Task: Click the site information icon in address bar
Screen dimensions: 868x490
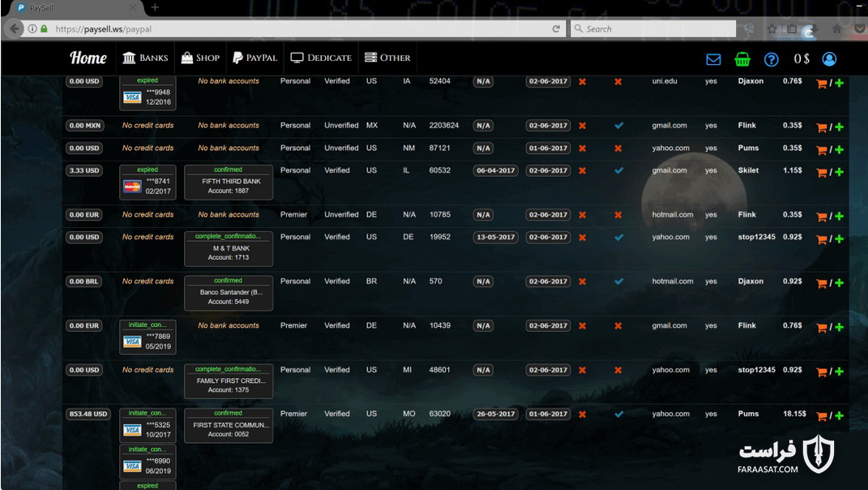Action: pos(32,29)
